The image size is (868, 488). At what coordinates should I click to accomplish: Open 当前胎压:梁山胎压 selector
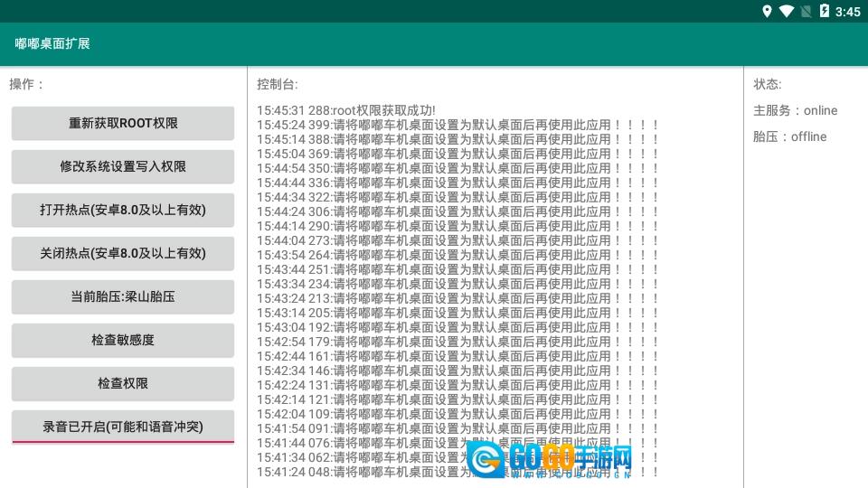point(123,296)
